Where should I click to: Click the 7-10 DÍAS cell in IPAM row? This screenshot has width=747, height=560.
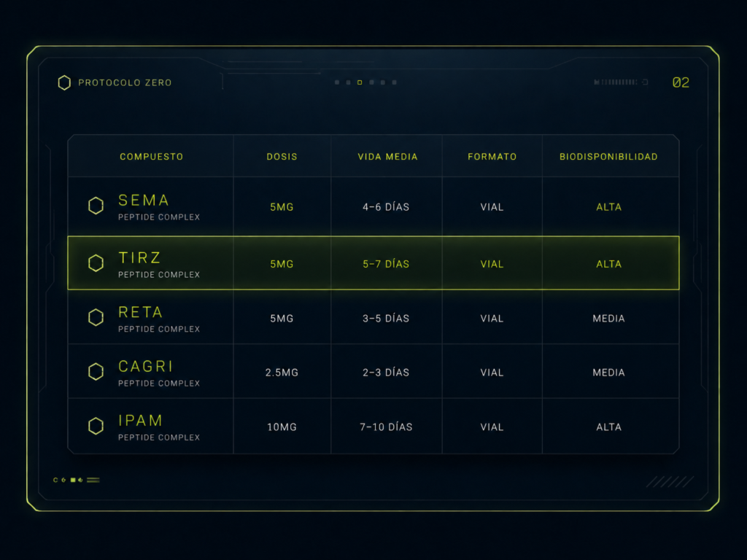[x=386, y=427]
